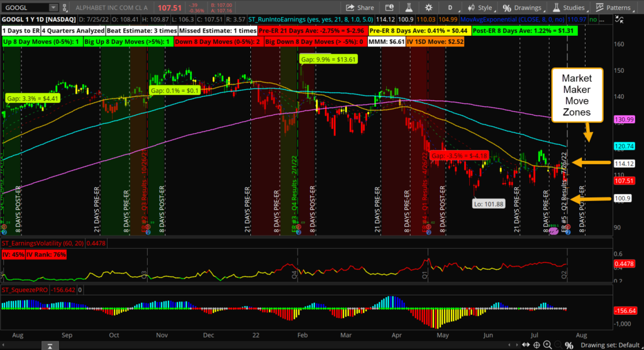Viewport: 644px width, 350px height.
Task: Click the 'MMM: $6.61' label
Action: pos(386,42)
